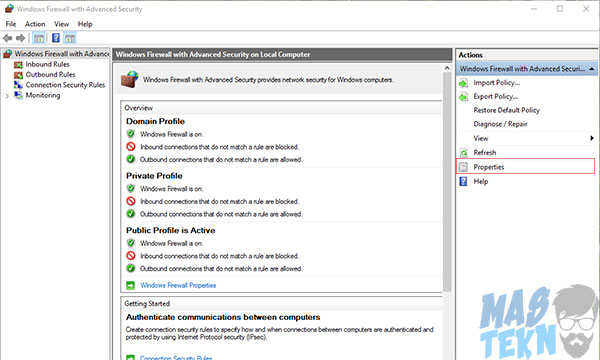Click the Properties icon in Actions pane
This screenshot has height=360, width=600.
(463, 167)
